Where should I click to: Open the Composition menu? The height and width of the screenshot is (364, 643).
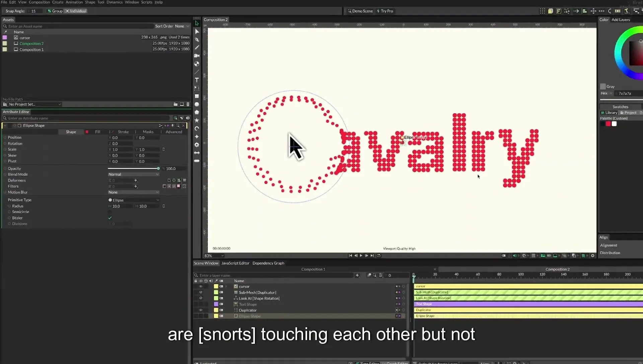39,2
